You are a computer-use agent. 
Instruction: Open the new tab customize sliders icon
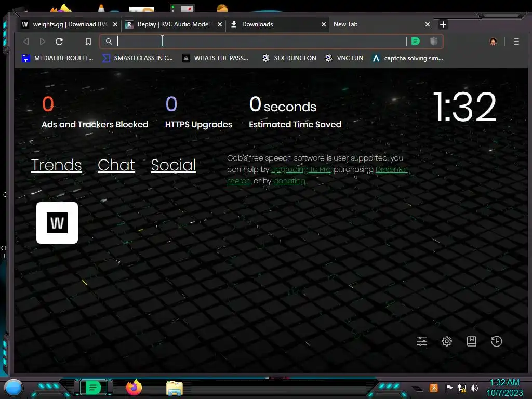pyautogui.click(x=422, y=341)
